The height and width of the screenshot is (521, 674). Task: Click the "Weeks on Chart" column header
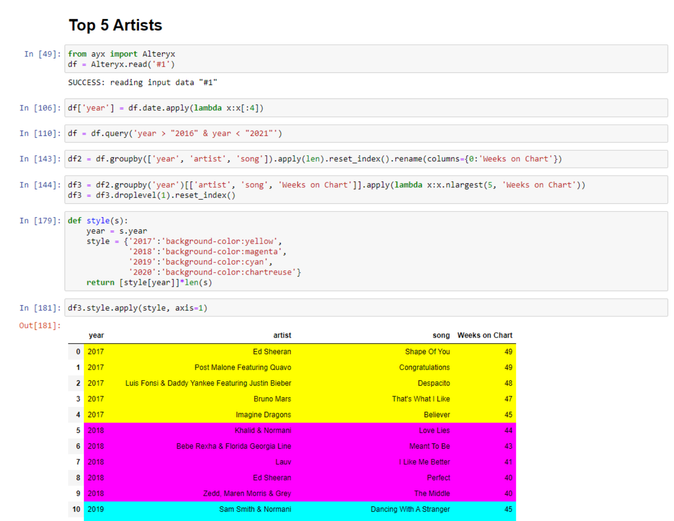tap(484, 335)
